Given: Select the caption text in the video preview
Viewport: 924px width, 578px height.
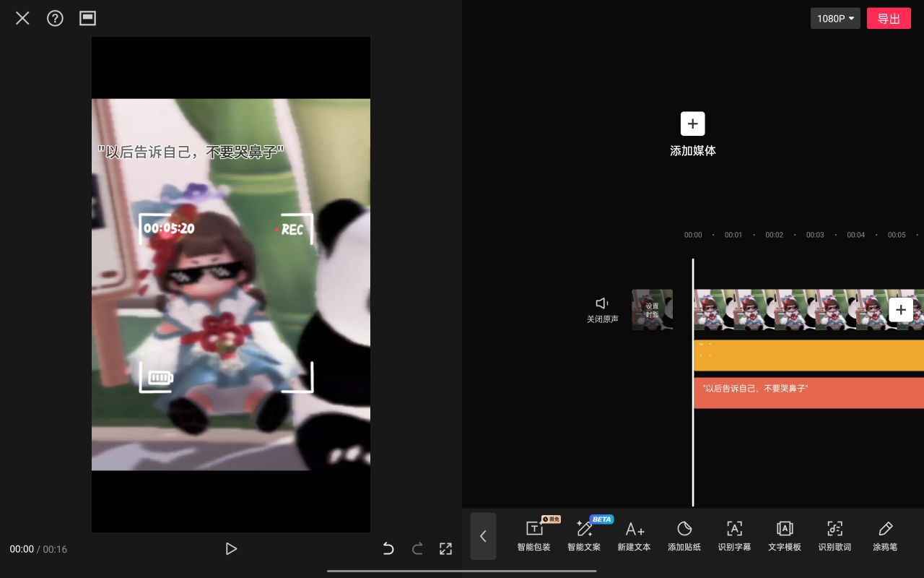Looking at the screenshot, I should pyautogui.click(x=191, y=152).
